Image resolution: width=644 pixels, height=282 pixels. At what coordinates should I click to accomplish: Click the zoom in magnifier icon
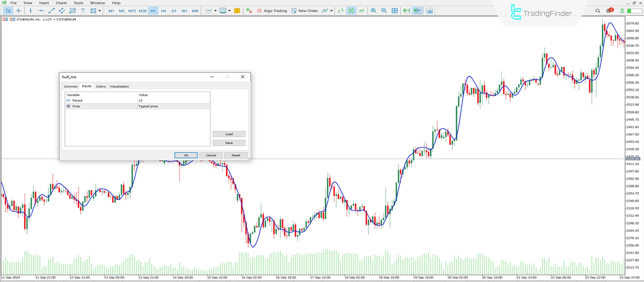(x=373, y=11)
